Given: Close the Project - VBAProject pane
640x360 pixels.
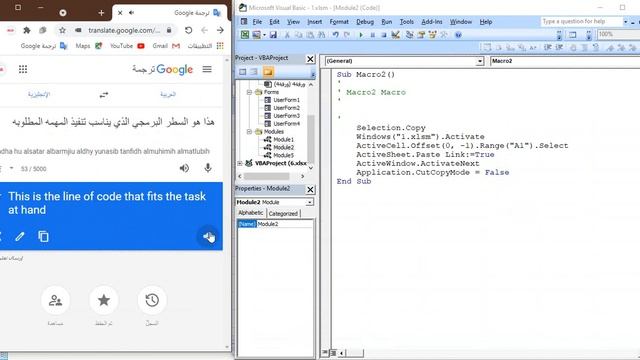Looking at the screenshot, I should 310,59.
